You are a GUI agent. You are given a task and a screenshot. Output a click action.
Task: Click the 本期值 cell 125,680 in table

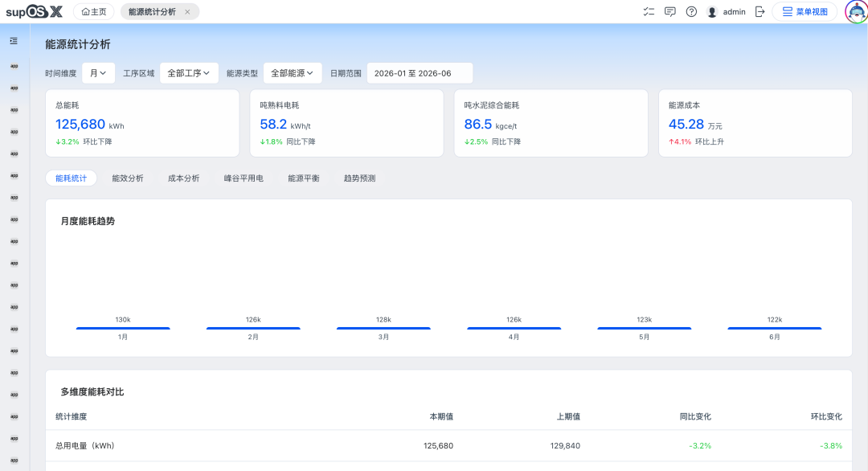coord(439,445)
